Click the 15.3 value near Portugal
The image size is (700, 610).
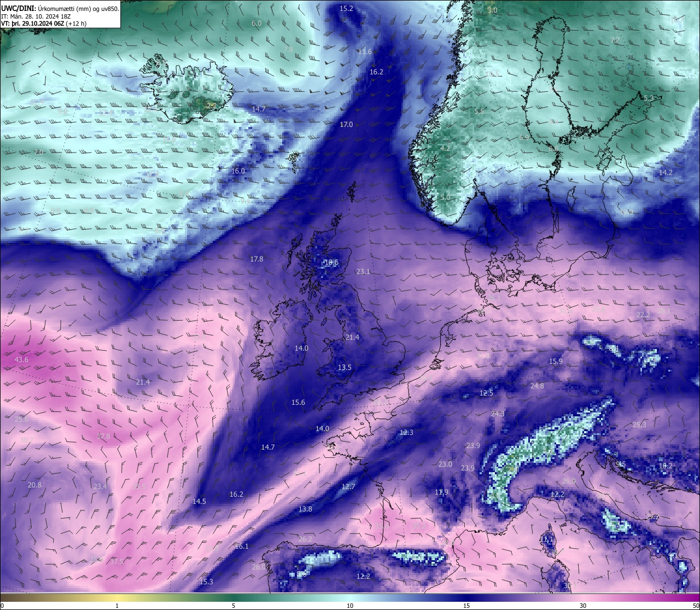[x=206, y=582]
